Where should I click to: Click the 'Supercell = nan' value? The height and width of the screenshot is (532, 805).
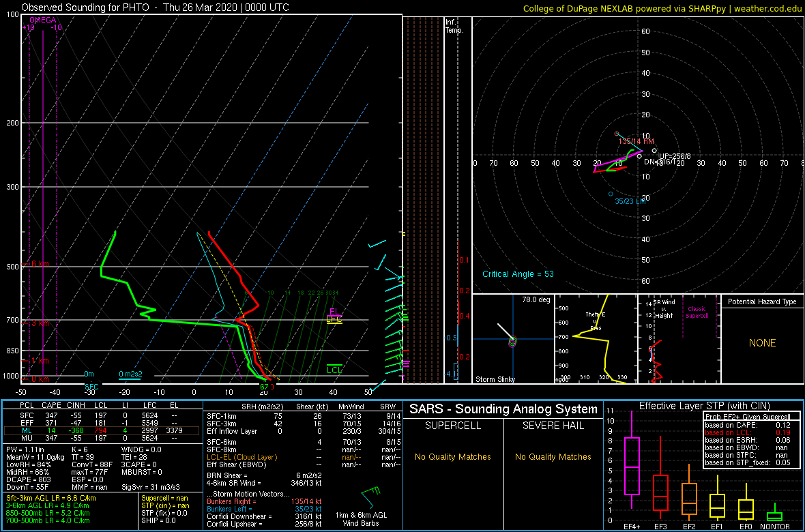[166, 499]
